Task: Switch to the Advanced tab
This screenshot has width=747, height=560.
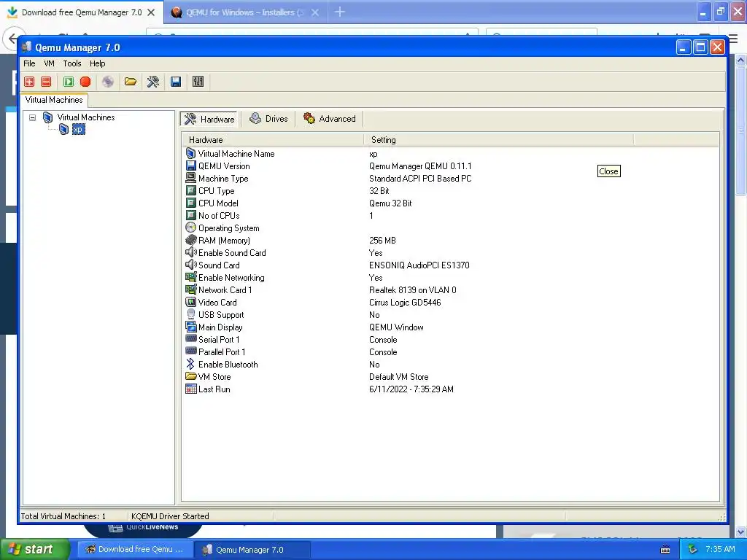Action: [330, 119]
